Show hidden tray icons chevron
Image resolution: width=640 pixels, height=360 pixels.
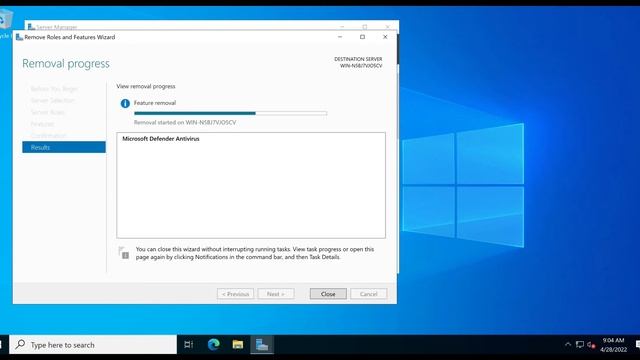[x=567, y=345]
